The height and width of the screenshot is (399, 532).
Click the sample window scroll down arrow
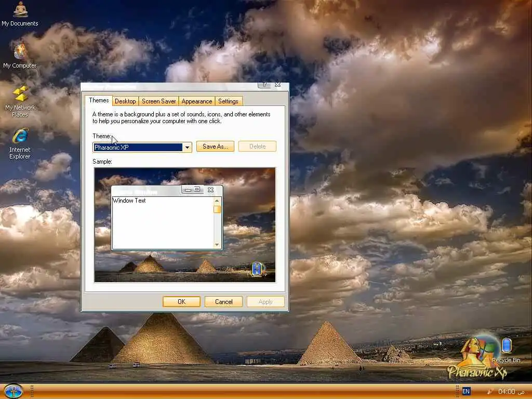[x=217, y=245]
